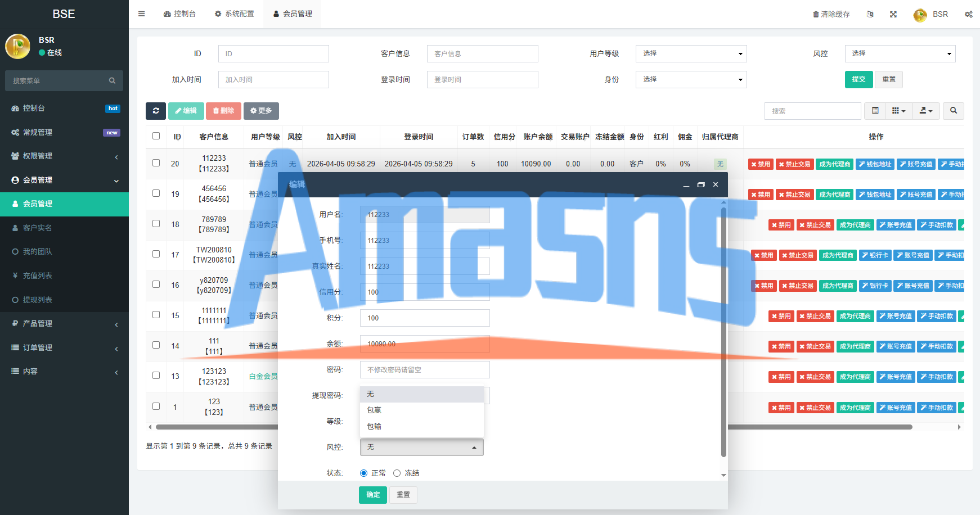Minimize the 编辑 dialog
This screenshot has width=980, height=515.
click(x=686, y=185)
